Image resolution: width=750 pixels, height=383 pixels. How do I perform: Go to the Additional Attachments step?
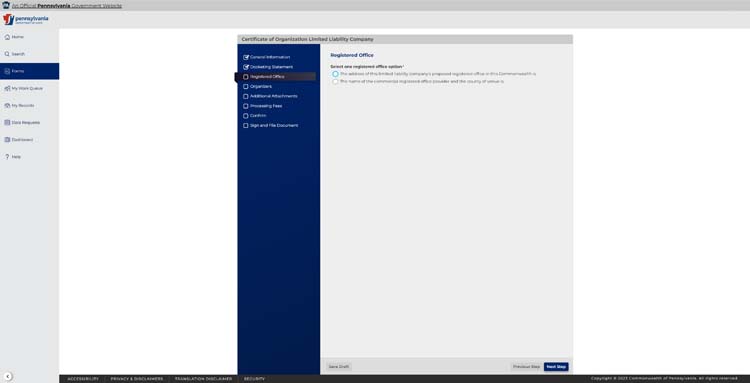point(274,96)
